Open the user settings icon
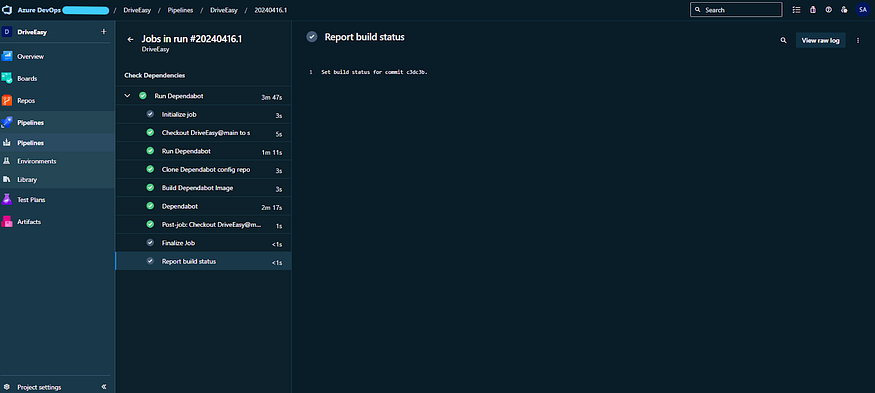The height and width of the screenshot is (393, 875). point(844,10)
